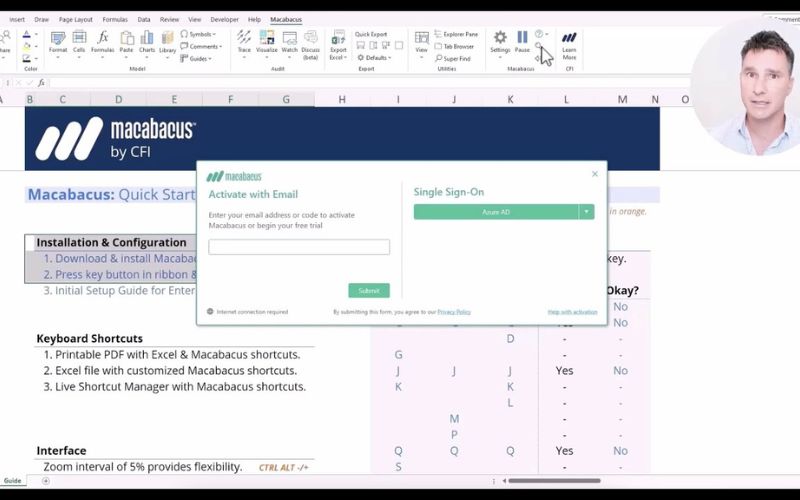The height and width of the screenshot is (500, 800).
Task: Switch to the Formulas ribbon tab
Action: [115, 19]
